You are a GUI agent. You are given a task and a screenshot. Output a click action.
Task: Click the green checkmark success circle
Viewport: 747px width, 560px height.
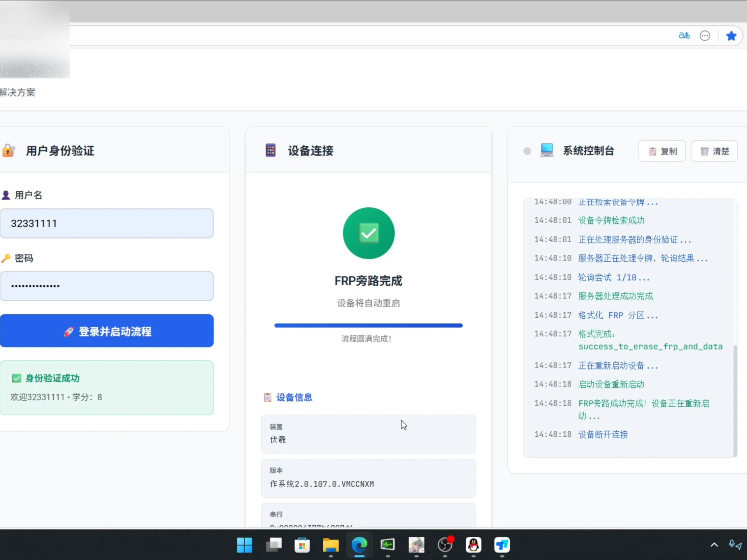point(368,233)
